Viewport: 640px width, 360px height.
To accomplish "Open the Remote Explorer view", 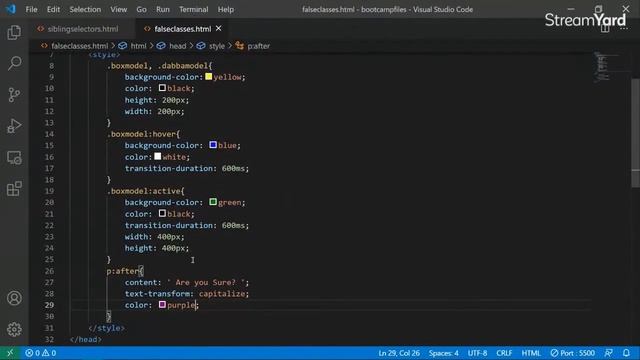I will click(14, 158).
